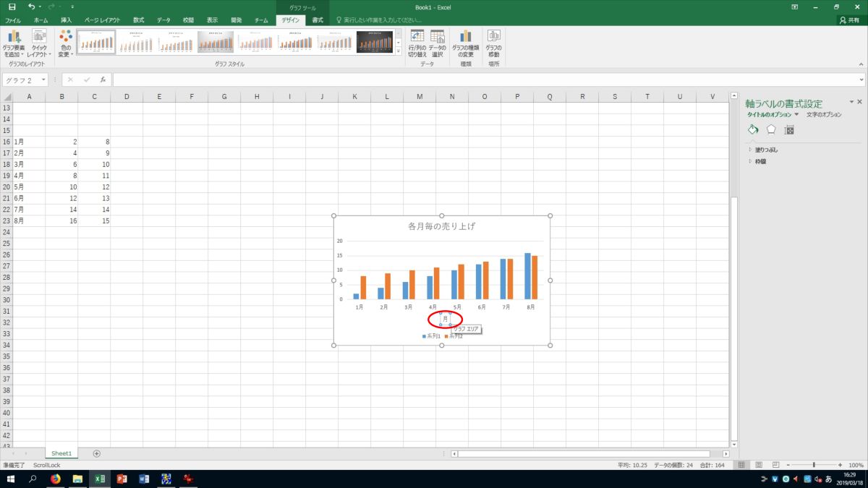Switch to the データ (Data) tab

164,20
